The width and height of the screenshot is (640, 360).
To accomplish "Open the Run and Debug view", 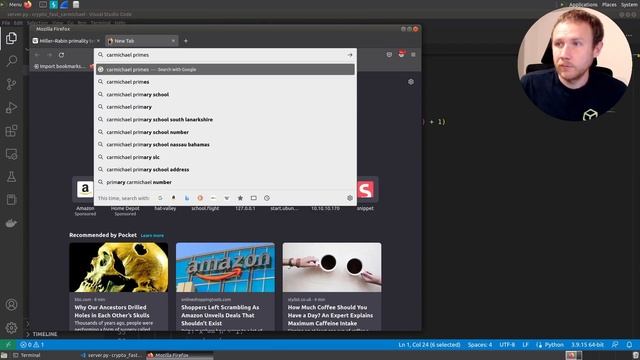I will pos(11,108).
